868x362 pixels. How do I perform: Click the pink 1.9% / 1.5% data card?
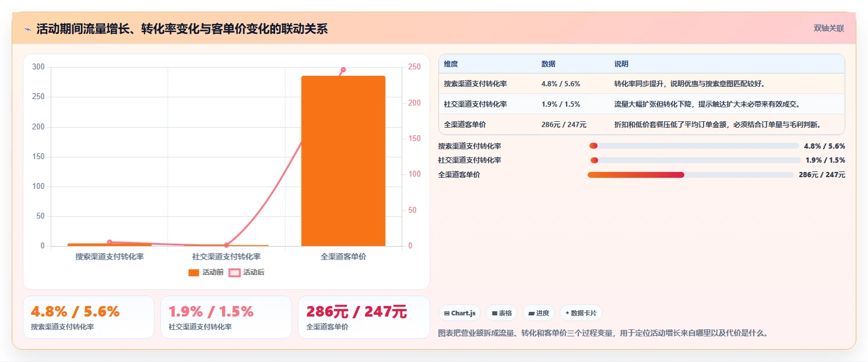tap(226, 317)
